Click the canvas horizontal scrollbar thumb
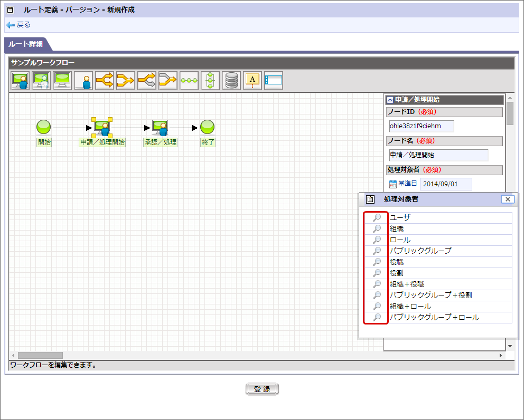The image size is (524, 420). 40,355
